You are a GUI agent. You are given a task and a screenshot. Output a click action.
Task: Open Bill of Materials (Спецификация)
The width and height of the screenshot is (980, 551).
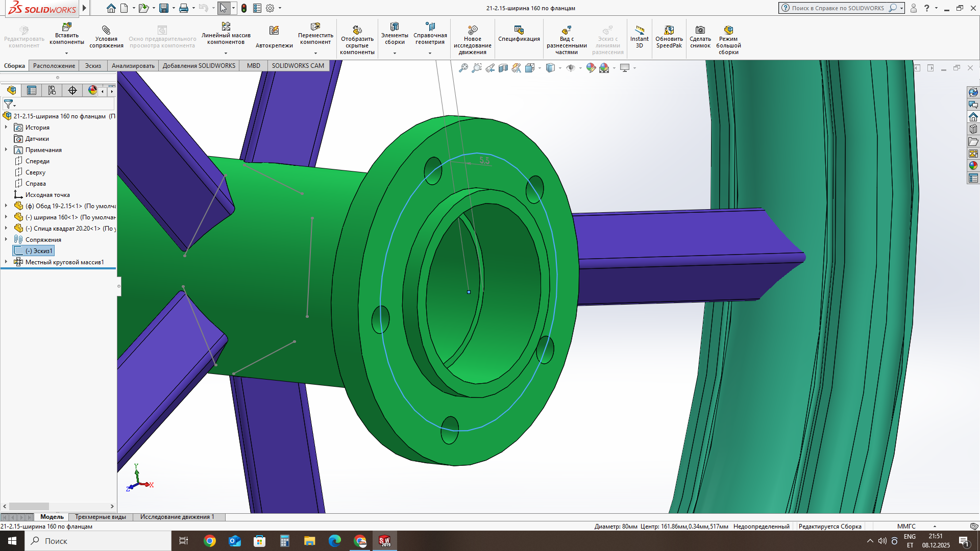(x=519, y=30)
